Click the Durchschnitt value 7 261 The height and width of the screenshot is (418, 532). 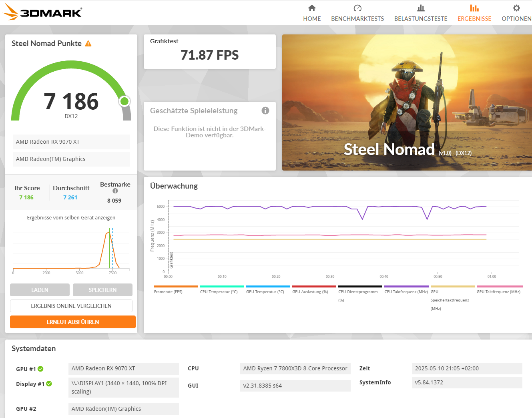point(70,197)
